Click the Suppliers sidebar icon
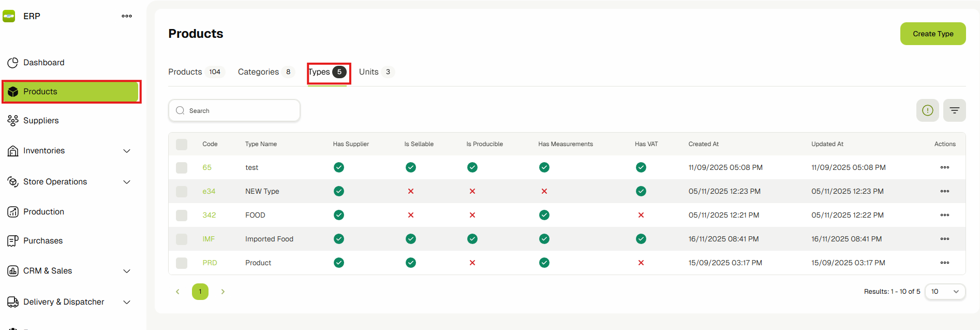Screen dimensions: 980x330 13,121
